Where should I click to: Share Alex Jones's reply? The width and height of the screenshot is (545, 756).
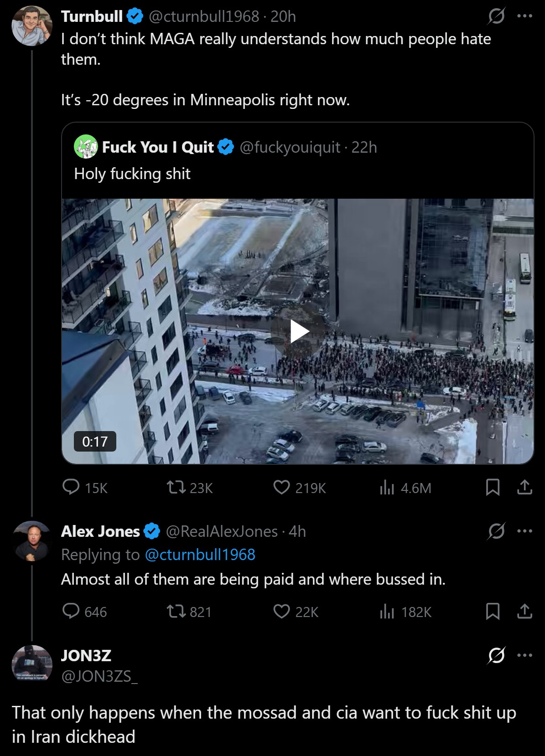[524, 611]
